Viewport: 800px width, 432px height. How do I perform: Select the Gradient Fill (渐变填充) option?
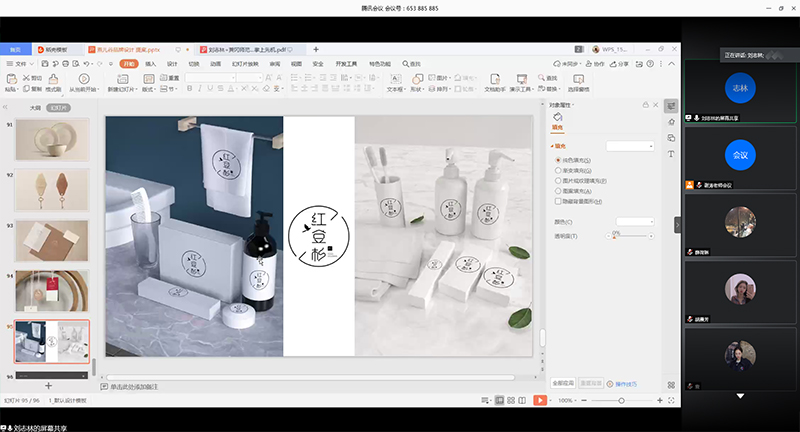click(x=558, y=170)
